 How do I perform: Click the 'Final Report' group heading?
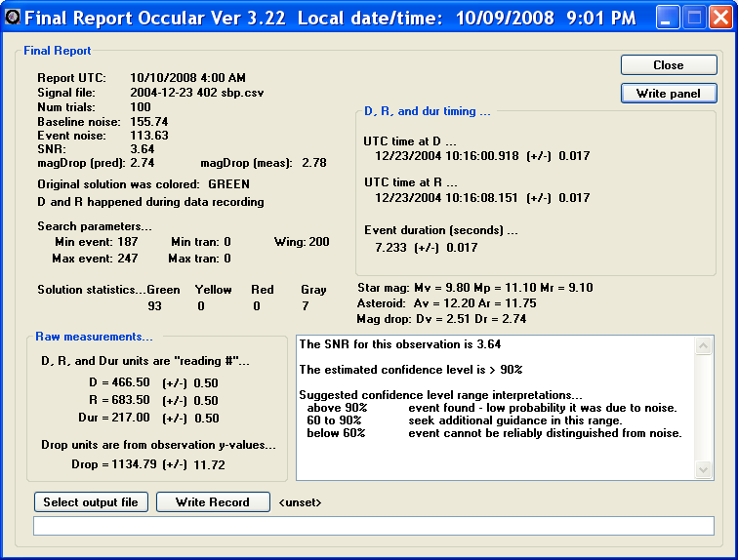click(x=58, y=51)
